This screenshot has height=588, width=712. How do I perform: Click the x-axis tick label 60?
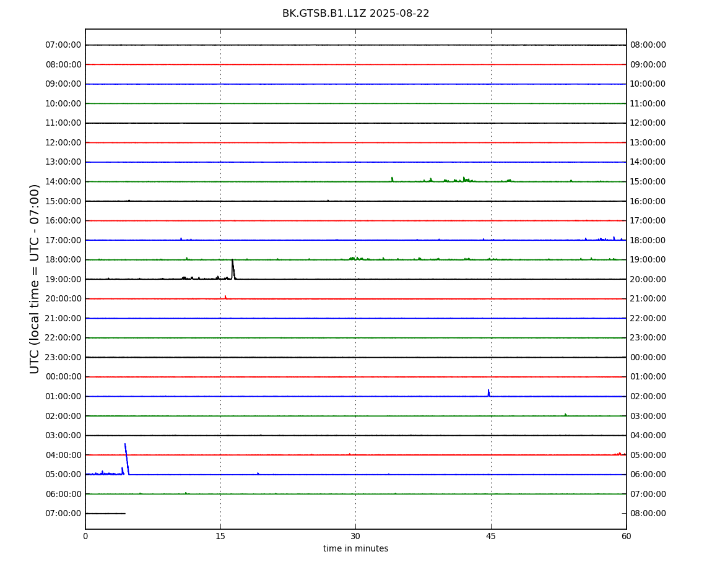(626, 536)
